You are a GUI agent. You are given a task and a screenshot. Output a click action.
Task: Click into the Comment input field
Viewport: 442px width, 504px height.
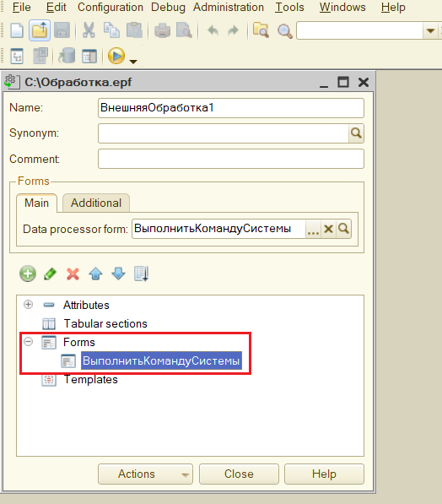click(231, 159)
